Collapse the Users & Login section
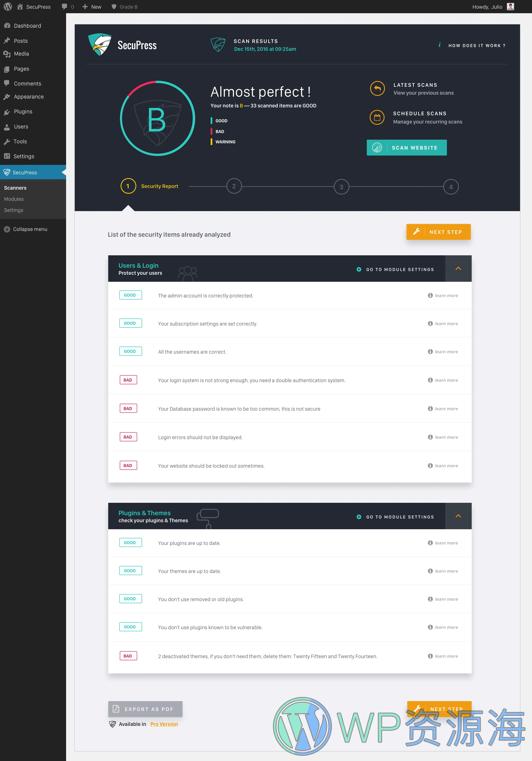532x761 pixels. (x=458, y=269)
